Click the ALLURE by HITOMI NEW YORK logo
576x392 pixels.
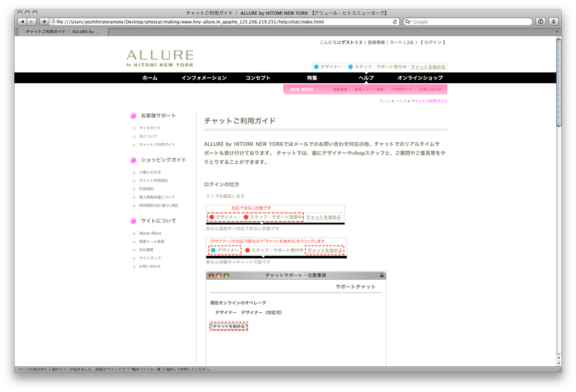160,58
